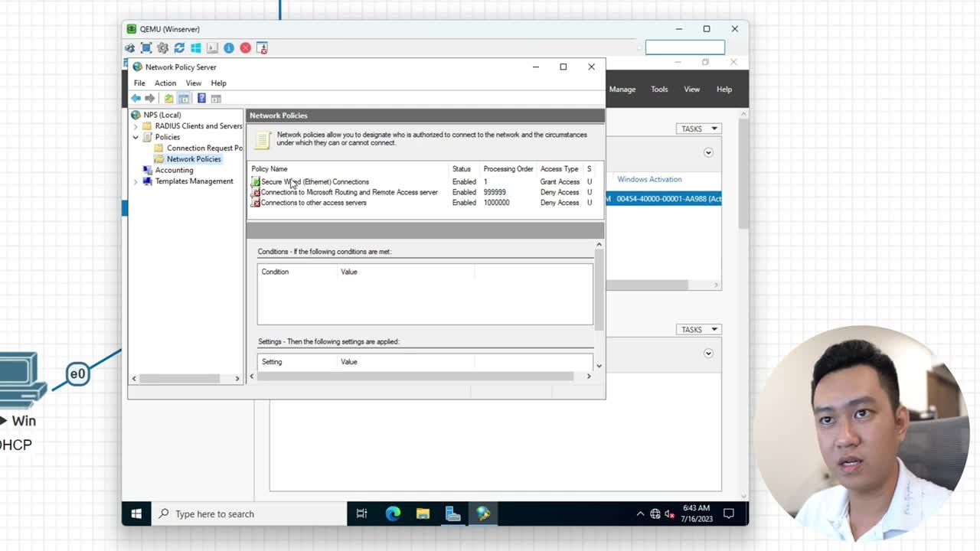
Task: Go back using NPS blue arrow
Action: [x=136, y=98]
